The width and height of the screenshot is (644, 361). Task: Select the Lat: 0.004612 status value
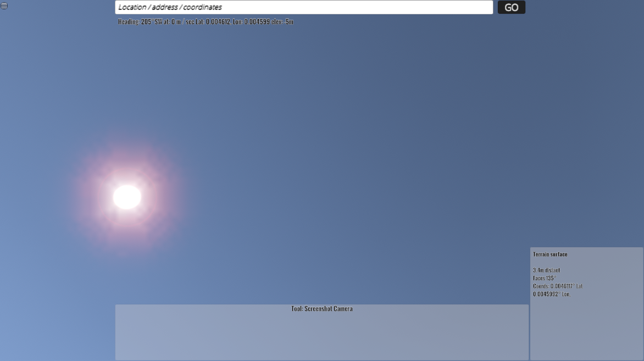point(214,22)
